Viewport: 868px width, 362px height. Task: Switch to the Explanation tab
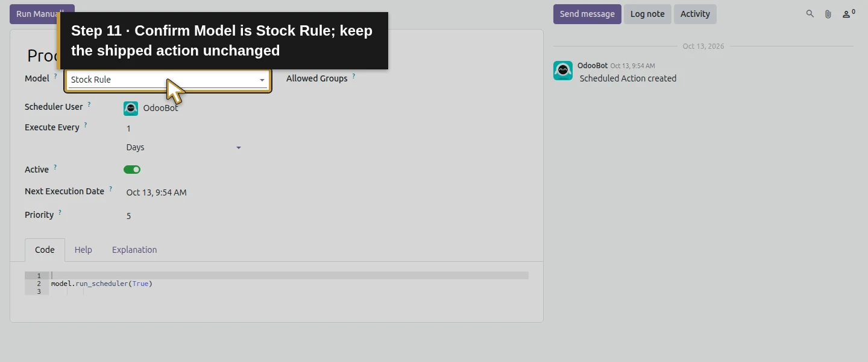tap(134, 250)
